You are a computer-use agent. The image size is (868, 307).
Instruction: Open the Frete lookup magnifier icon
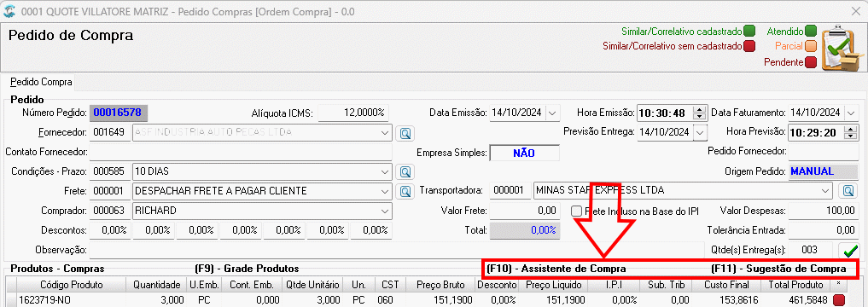[x=406, y=191]
